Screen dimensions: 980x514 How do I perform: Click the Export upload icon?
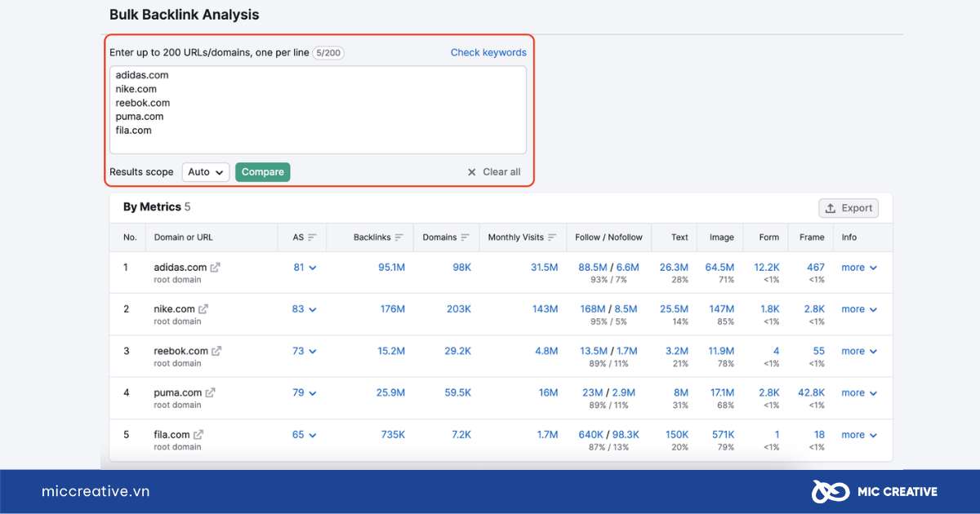[831, 208]
